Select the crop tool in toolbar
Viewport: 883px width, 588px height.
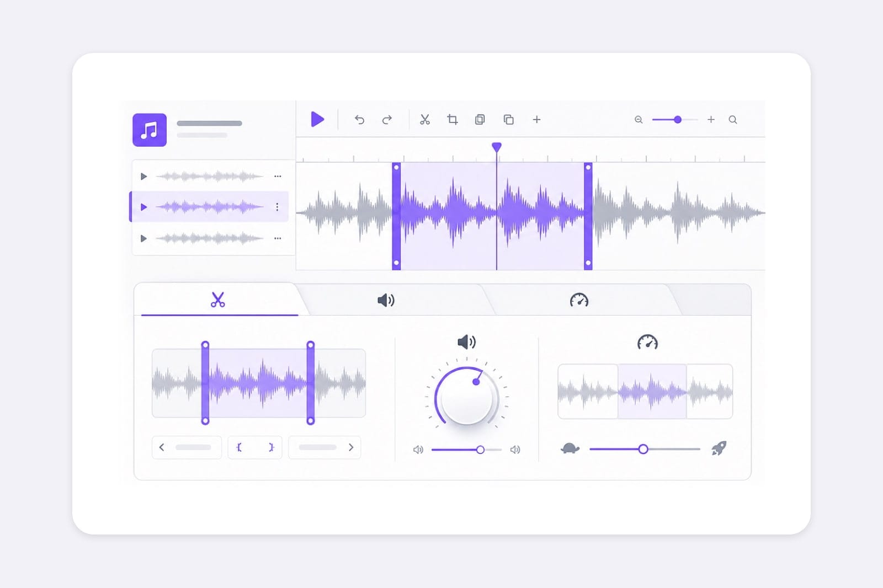point(453,120)
